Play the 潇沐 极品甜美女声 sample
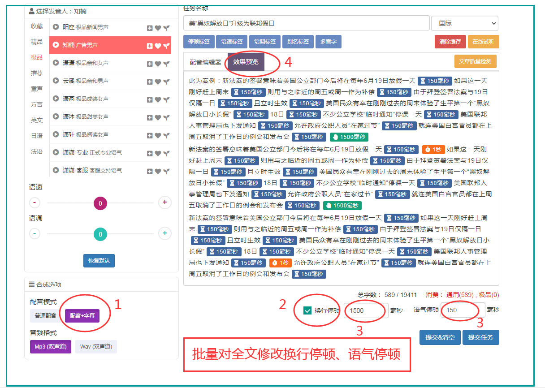The width and height of the screenshot is (545, 392). coord(56,116)
